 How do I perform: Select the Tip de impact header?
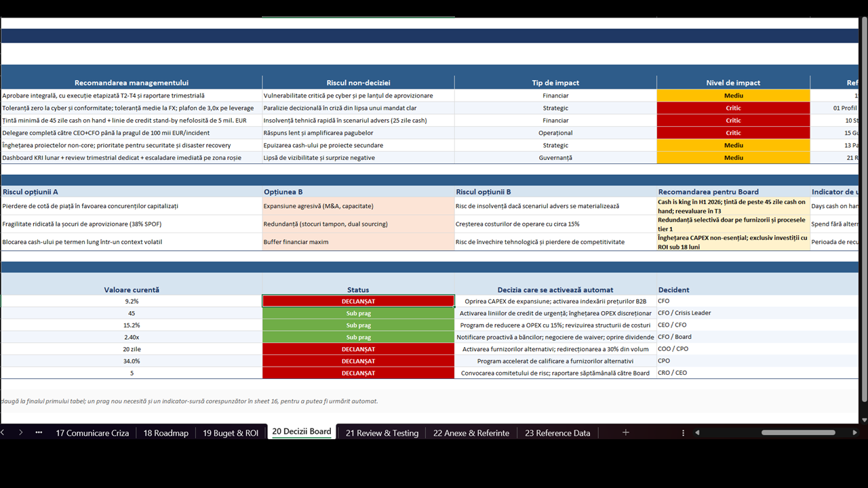point(555,83)
